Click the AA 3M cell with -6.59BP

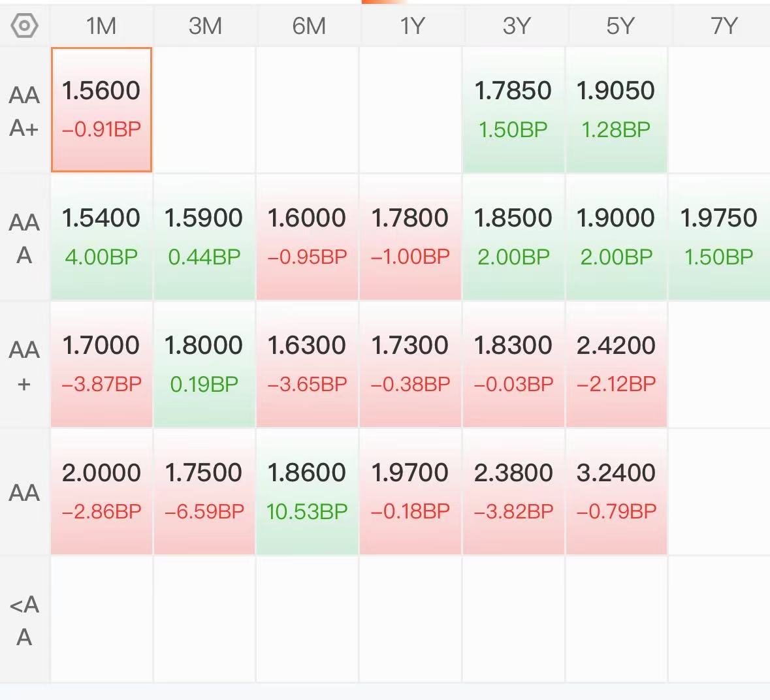(x=204, y=492)
